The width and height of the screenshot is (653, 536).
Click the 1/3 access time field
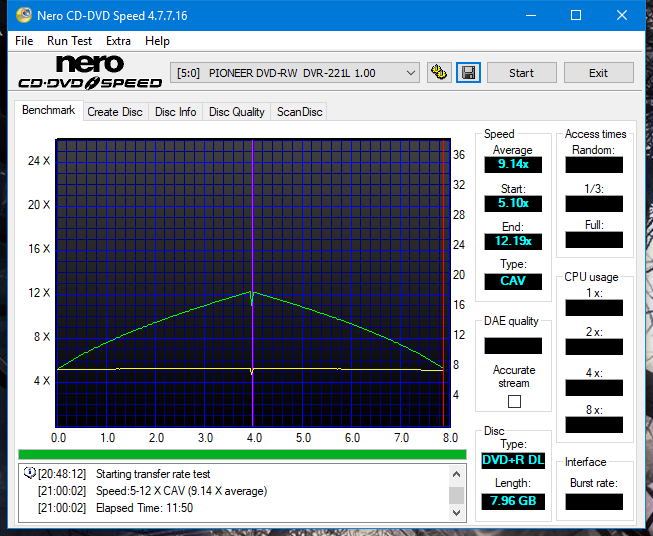[x=594, y=204]
